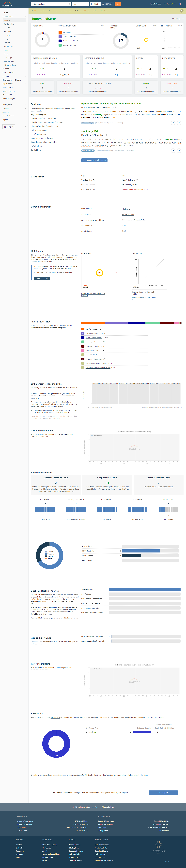The height and width of the screenshot is (868, 186).
Task: Click the PDF Report button
Action: pos(163,793)
